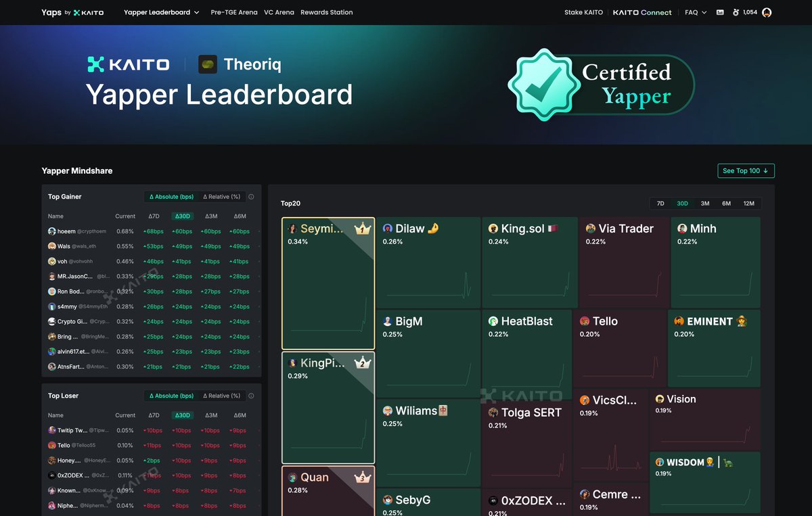This screenshot has height=516, width=812.
Task: Click hoeem's avatar in Top Gainer
Action: (52, 231)
